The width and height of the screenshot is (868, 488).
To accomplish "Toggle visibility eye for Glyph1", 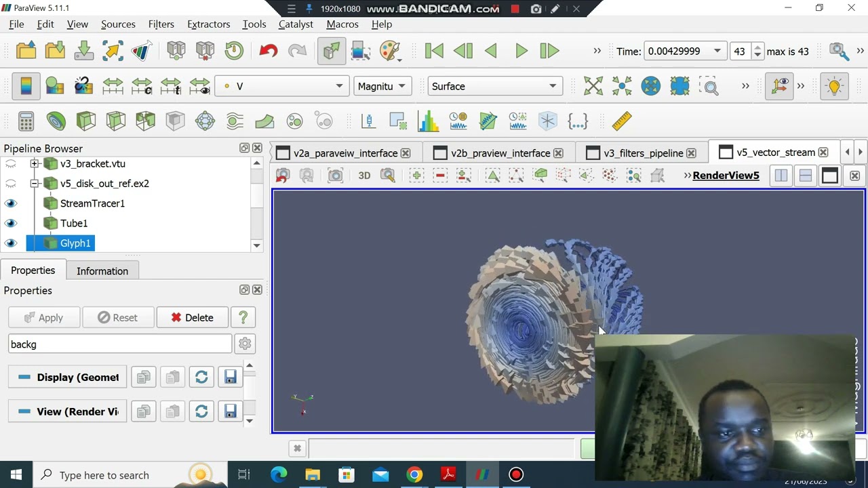I will tap(10, 243).
